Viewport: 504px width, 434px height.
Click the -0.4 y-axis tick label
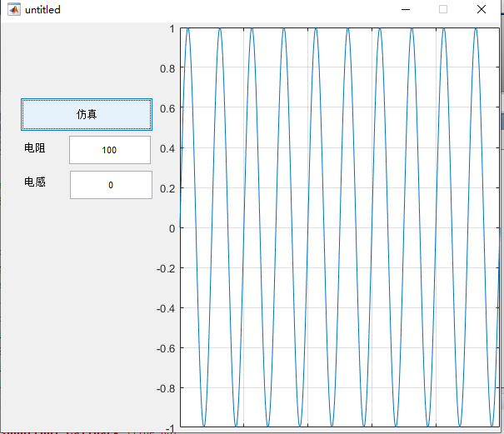pos(166,308)
